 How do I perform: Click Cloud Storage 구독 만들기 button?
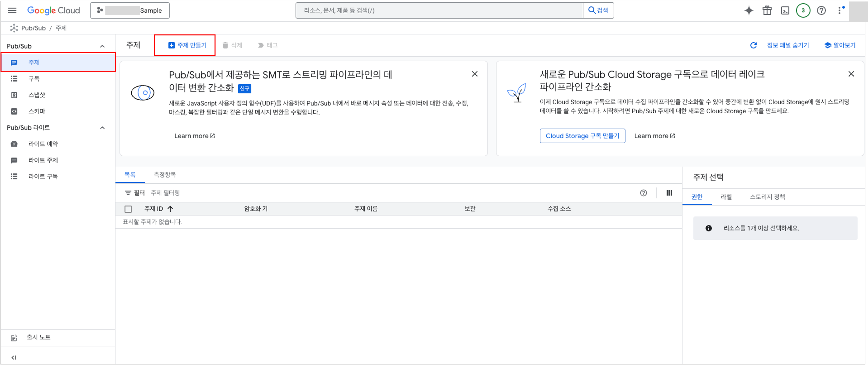click(x=583, y=135)
